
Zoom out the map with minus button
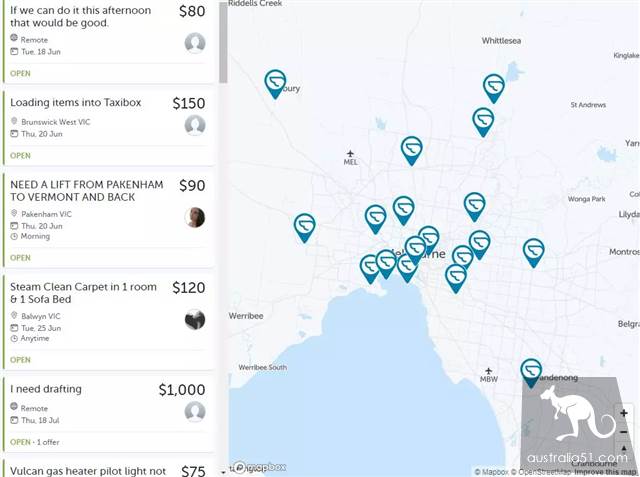tap(624, 432)
